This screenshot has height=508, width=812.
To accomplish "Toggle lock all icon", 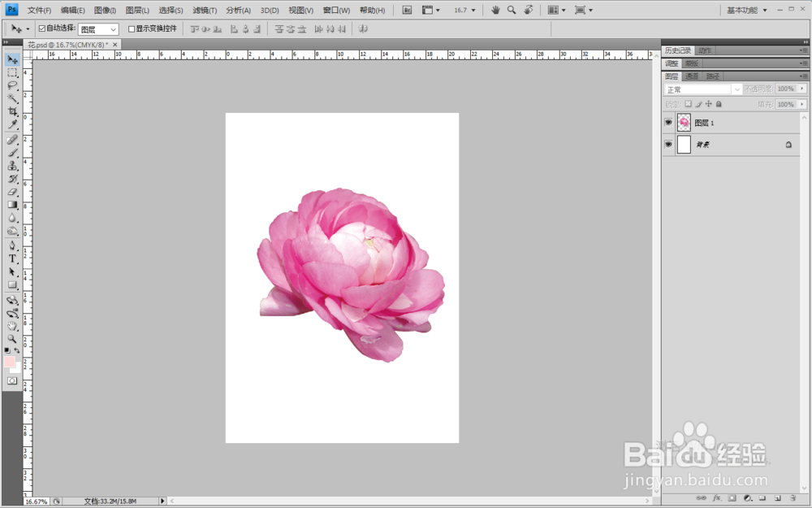I will 719,104.
